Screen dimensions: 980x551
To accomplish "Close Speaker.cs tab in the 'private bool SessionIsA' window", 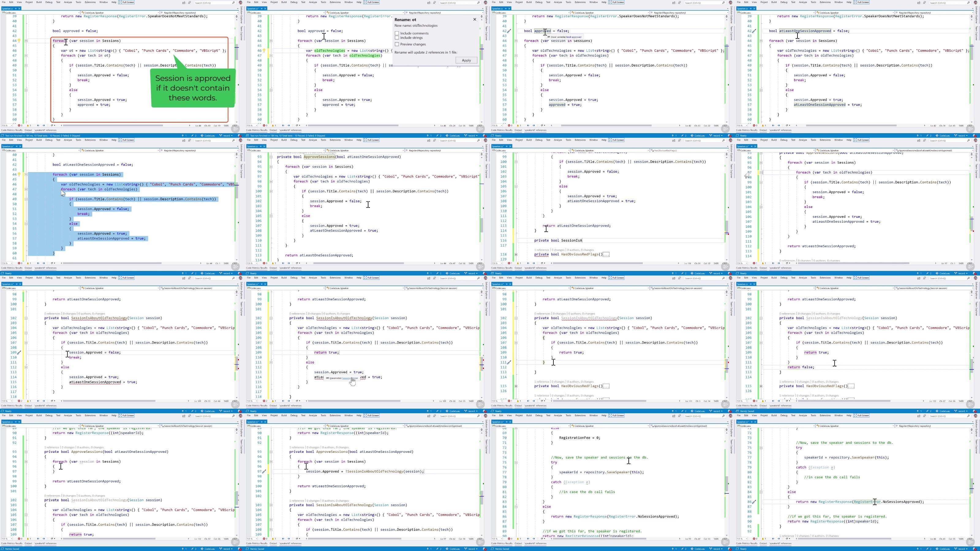I will click(511, 146).
